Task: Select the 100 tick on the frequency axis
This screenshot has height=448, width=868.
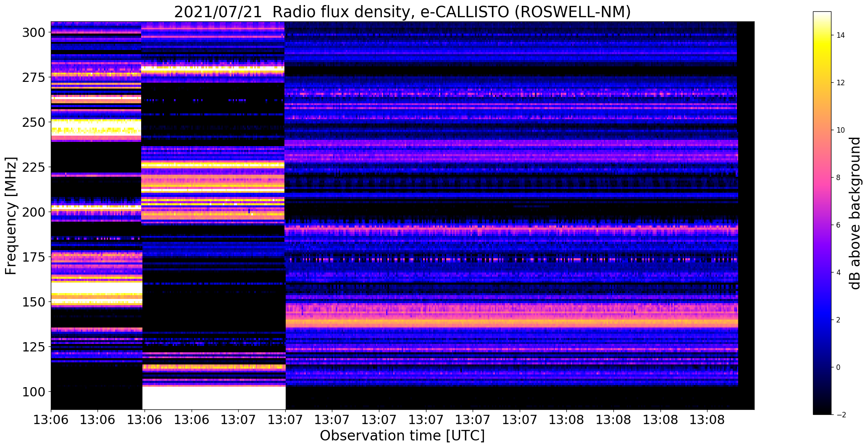Action: click(x=34, y=392)
